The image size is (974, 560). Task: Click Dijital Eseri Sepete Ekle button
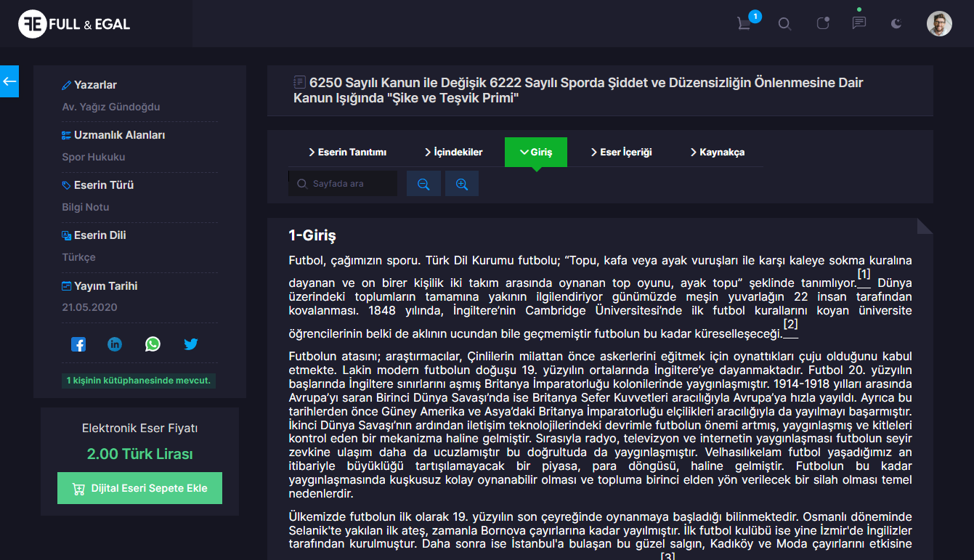coord(139,488)
